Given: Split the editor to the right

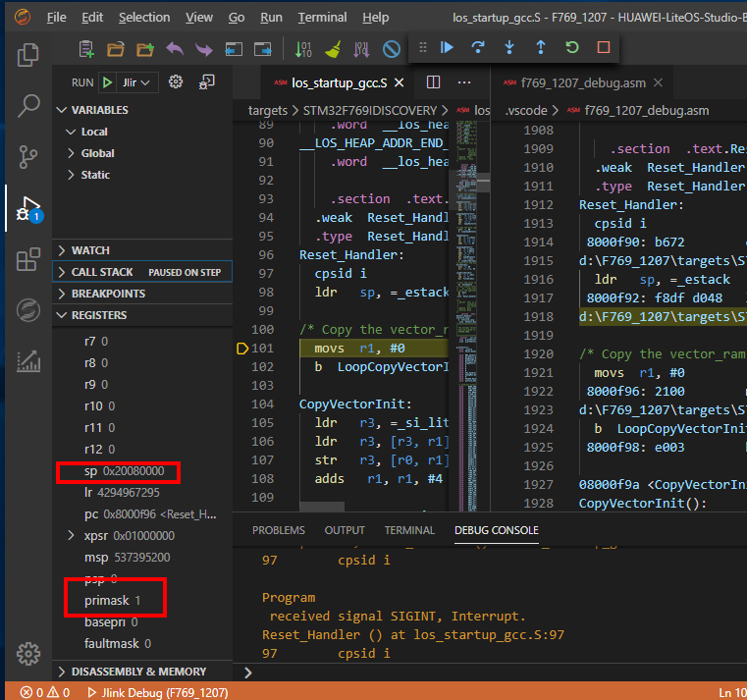Looking at the screenshot, I should tap(433, 82).
